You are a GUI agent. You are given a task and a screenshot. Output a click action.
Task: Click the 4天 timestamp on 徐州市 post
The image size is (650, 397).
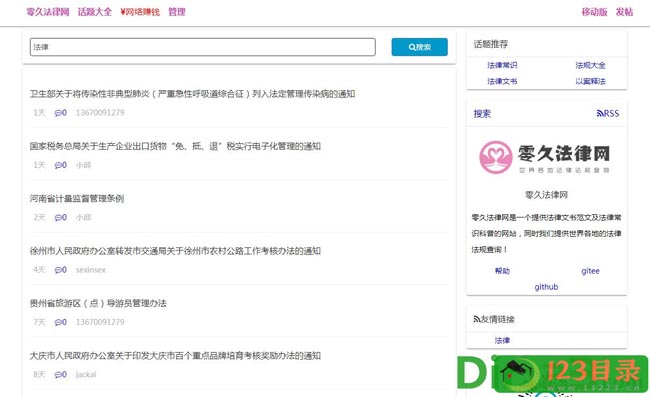(x=39, y=270)
